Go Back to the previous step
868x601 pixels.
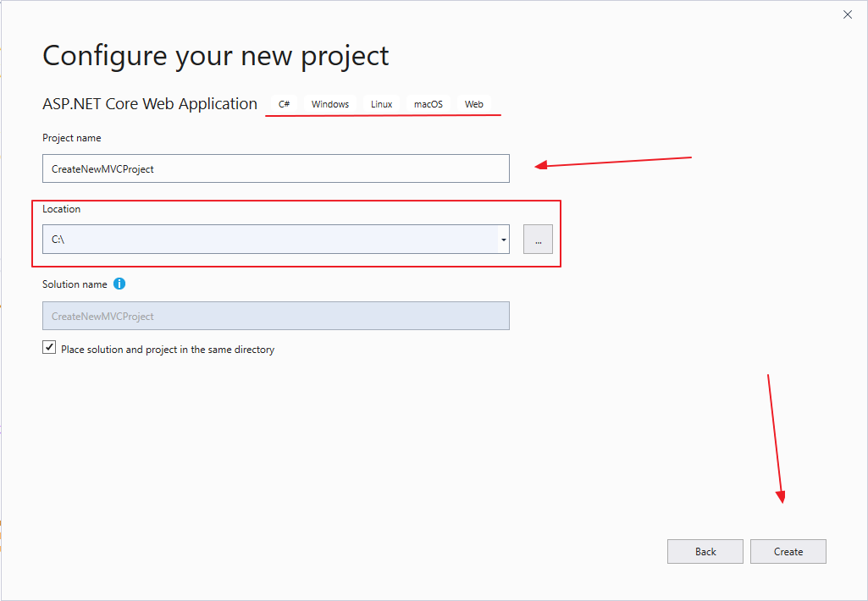[705, 552]
